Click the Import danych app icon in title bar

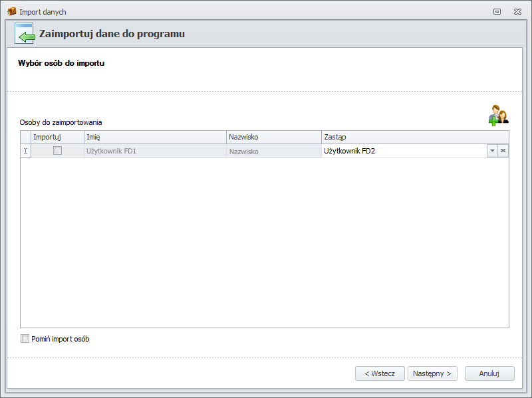tap(11, 11)
